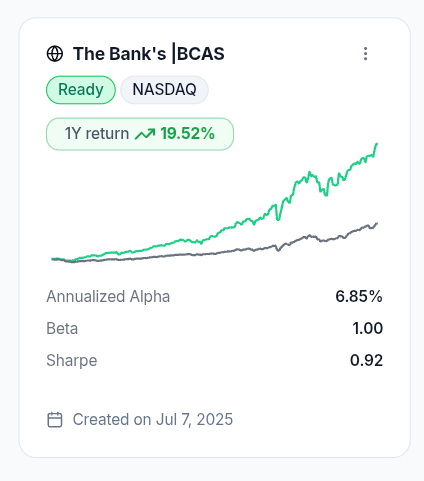Click the Created on Jul 7, 2025 text
The width and height of the screenshot is (424, 481).
tap(153, 419)
